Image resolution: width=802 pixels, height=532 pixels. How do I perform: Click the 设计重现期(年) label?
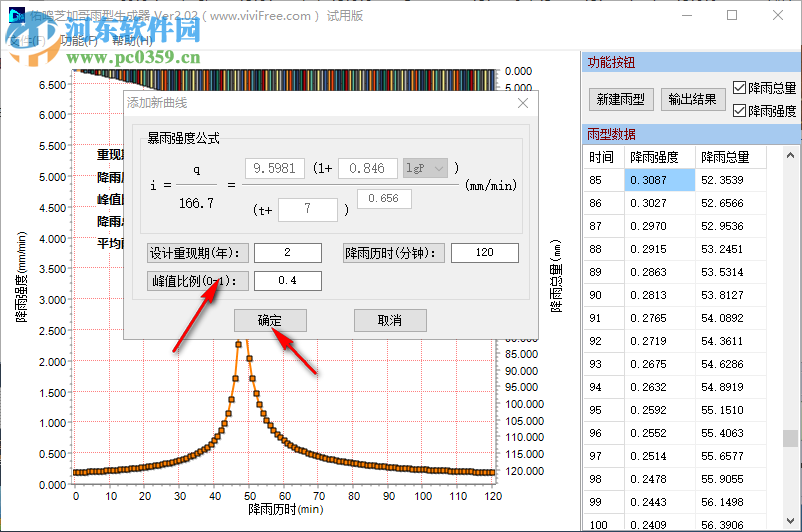(197, 253)
